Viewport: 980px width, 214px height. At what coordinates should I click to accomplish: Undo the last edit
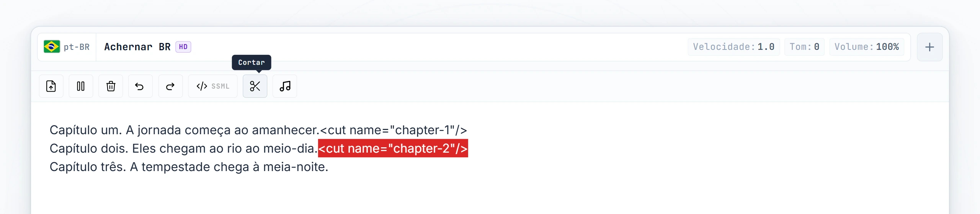pos(140,86)
